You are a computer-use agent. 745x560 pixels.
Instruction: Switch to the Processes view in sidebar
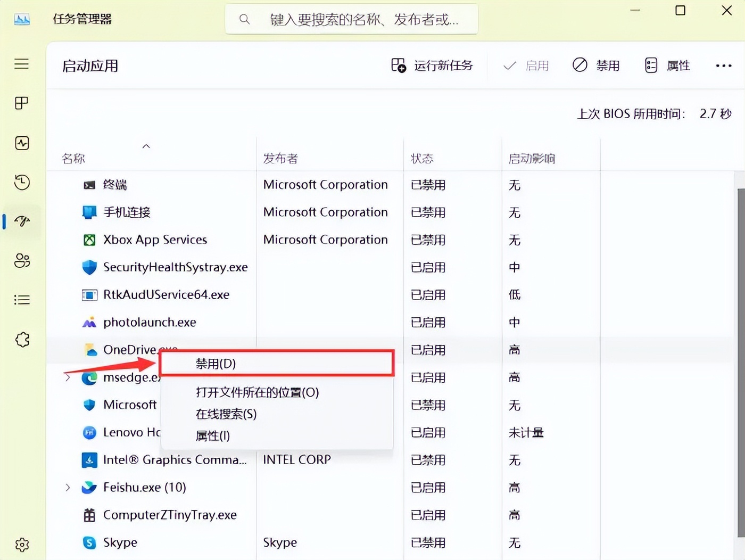coord(21,103)
